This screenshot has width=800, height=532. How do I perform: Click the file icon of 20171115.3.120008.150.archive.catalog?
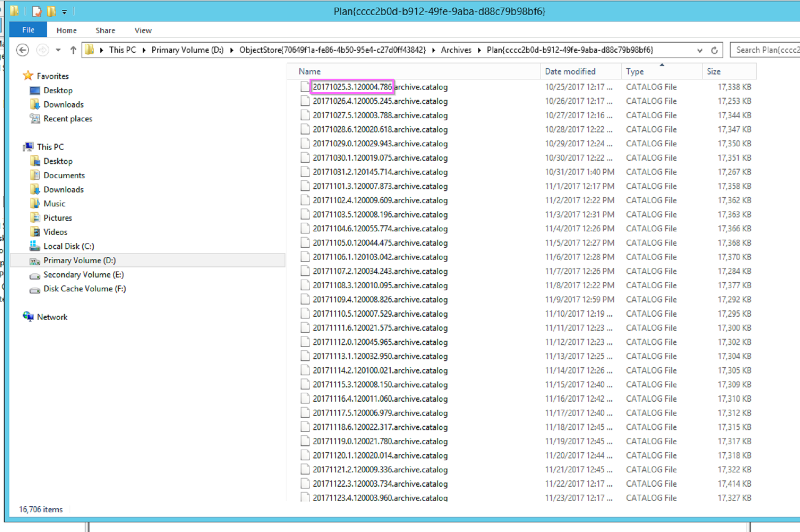305,385
